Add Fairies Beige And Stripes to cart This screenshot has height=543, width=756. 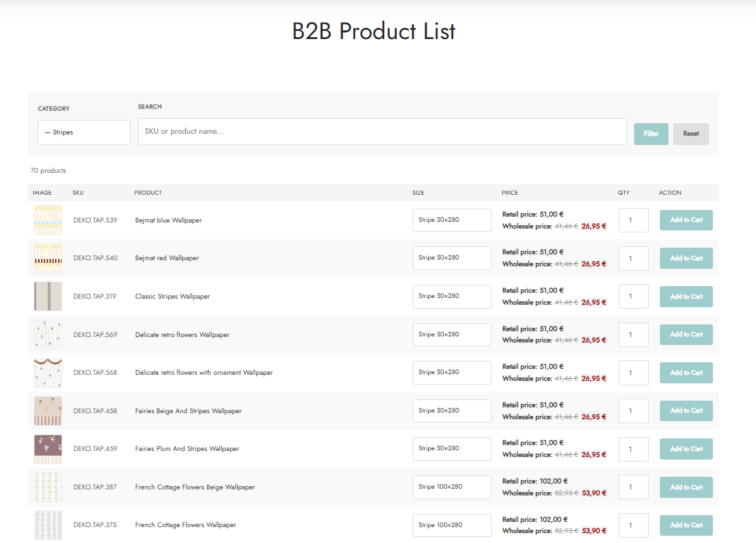point(686,411)
